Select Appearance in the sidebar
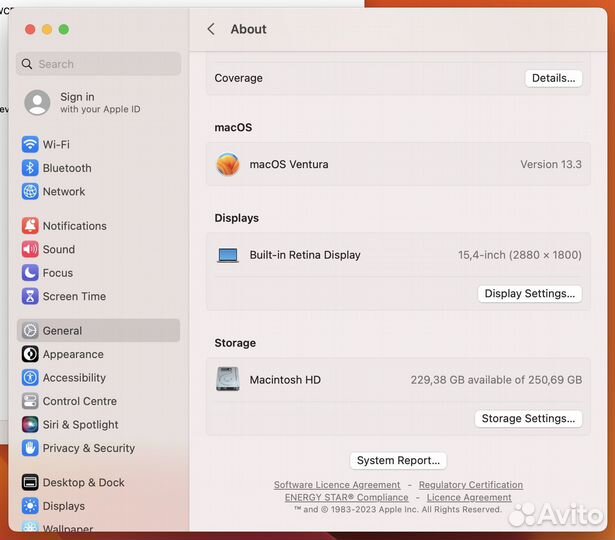The image size is (615, 540). 98,354
